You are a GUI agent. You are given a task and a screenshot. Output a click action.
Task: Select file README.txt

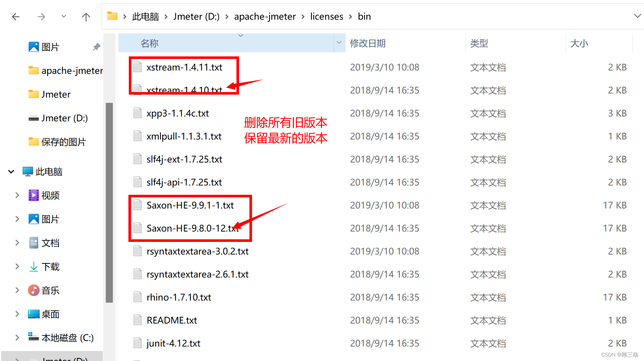tap(172, 320)
